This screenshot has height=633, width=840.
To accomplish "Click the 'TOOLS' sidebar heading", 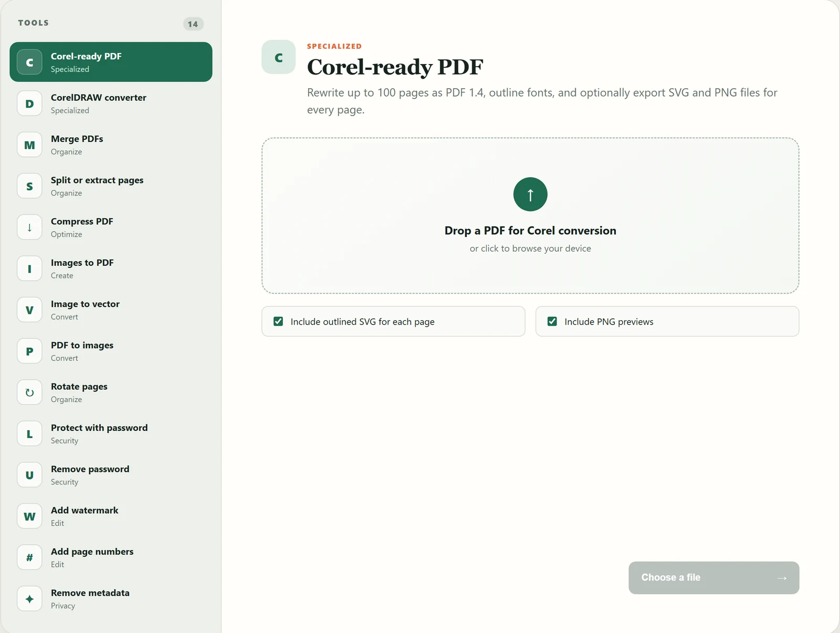I will click(x=34, y=23).
